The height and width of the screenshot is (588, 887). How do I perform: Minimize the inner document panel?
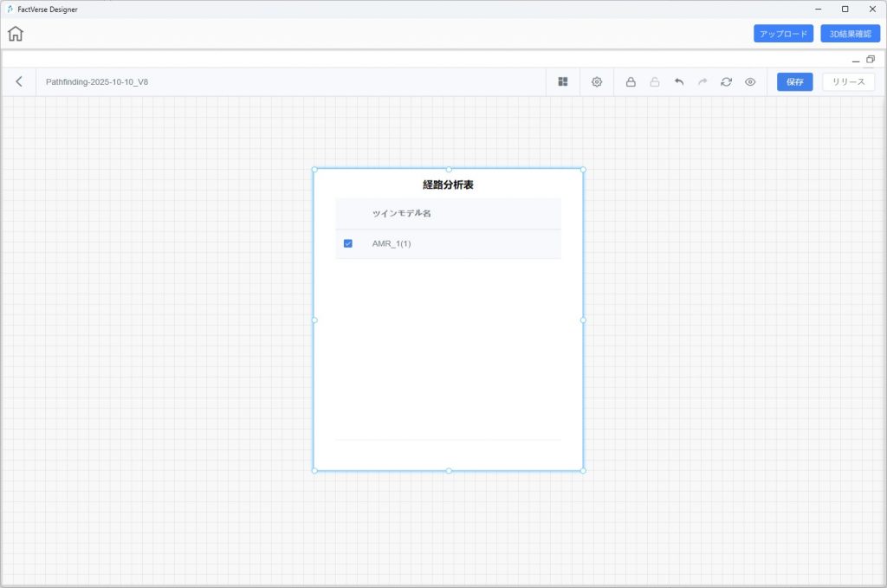click(856, 60)
